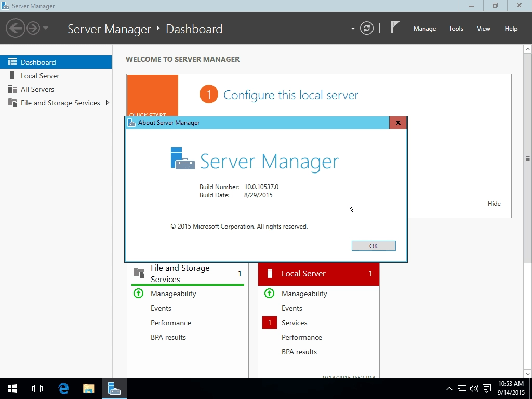Open File and Storage Services tile header
The height and width of the screenshot is (399, 532).
[188, 273]
